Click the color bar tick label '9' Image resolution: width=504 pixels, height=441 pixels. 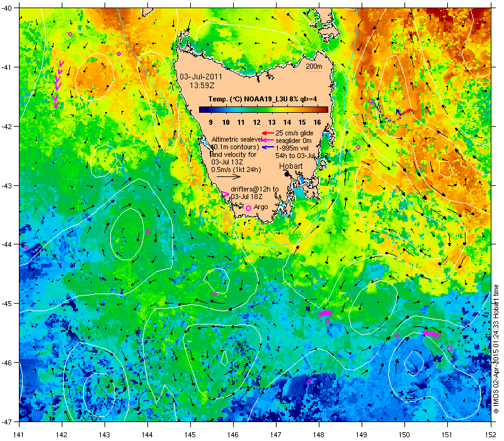pos(210,122)
